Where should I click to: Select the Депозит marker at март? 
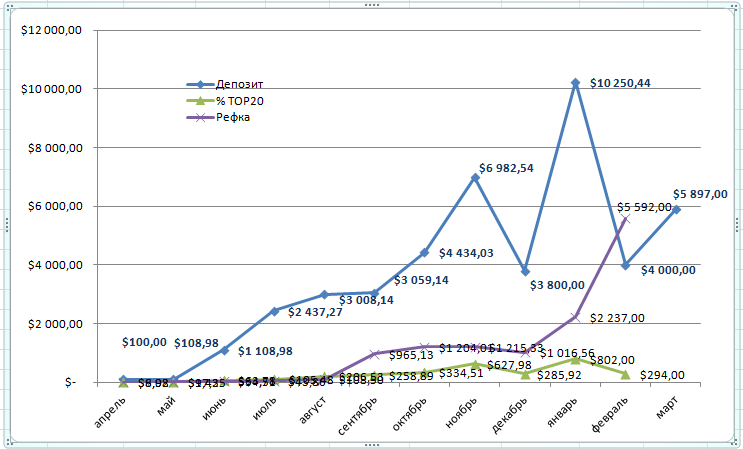pyautogui.click(x=676, y=210)
